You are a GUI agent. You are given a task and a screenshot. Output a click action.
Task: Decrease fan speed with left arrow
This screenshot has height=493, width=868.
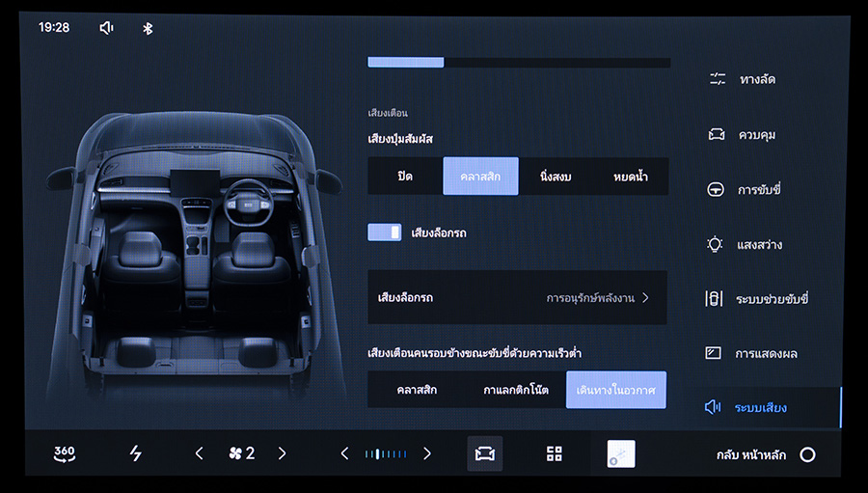click(x=200, y=453)
